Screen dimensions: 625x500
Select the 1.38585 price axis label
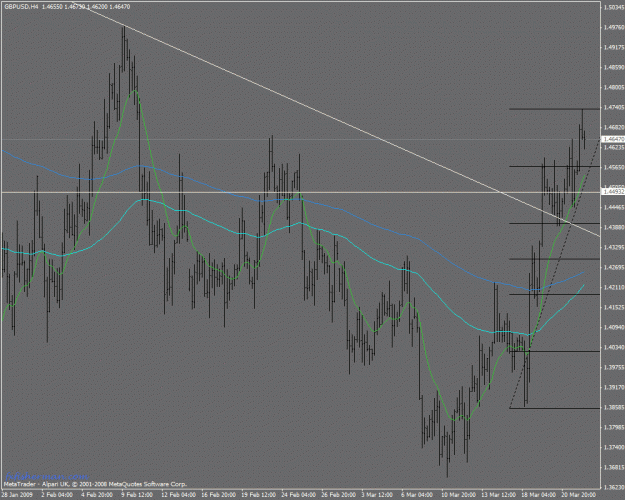[614, 407]
